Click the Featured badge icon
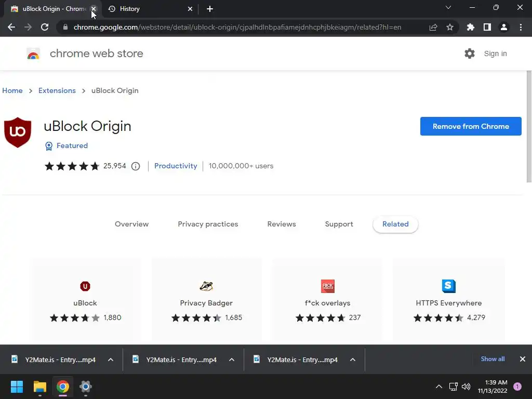This screenshot has height=399, width=532. click(49, 146)
